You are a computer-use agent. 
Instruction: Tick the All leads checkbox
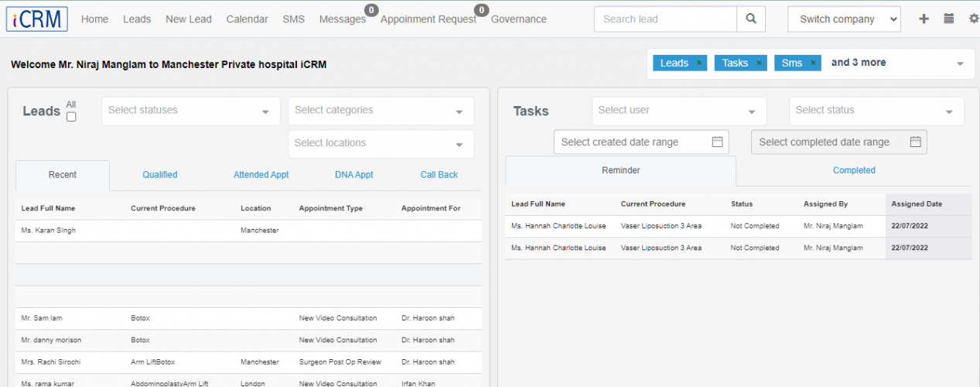point(71,117)
